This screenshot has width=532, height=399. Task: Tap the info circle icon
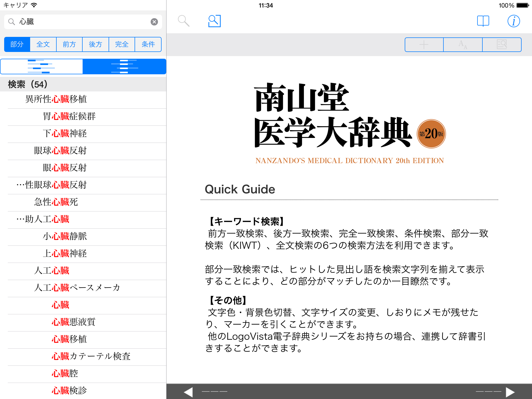pyautogui.click(x=514, y=21)
